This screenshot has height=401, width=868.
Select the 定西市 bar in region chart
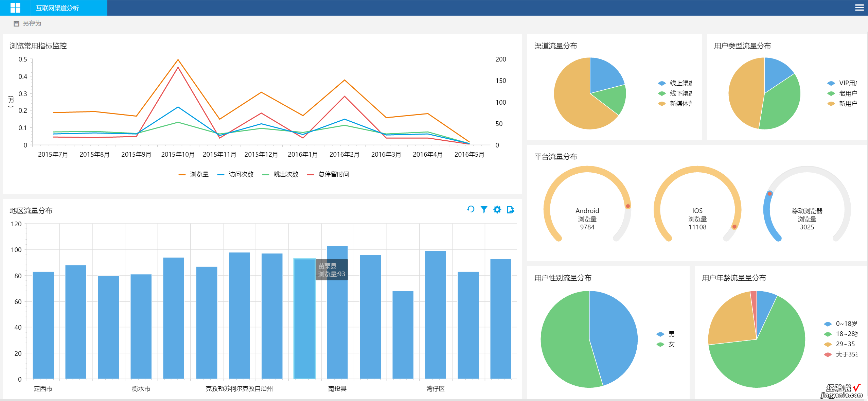point(43,325)
